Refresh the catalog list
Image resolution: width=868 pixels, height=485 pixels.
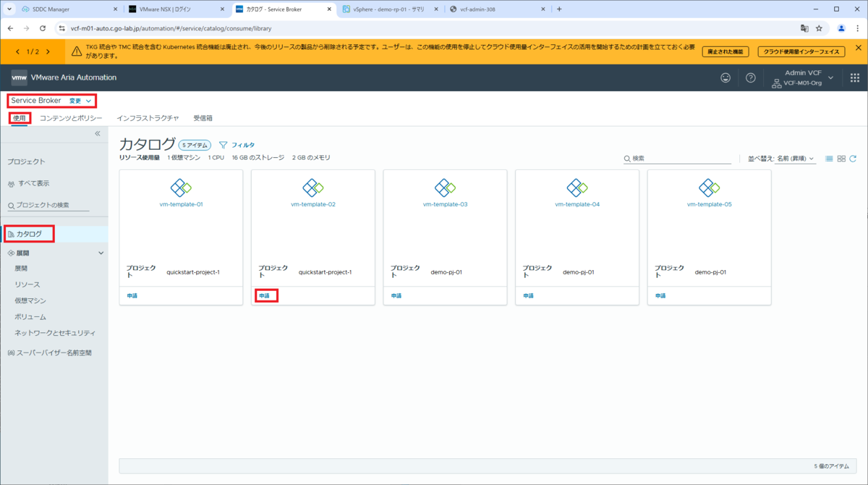pos(853,159)
